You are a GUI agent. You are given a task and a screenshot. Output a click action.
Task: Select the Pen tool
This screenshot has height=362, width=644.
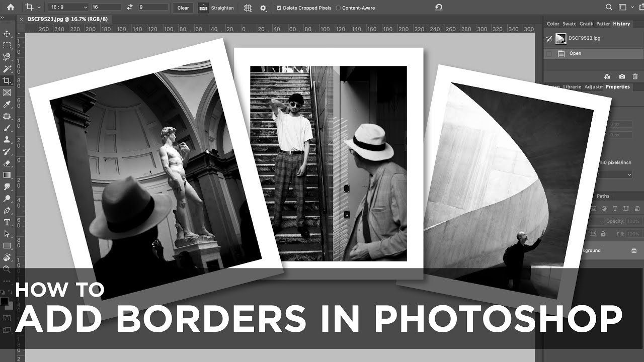(x=7, y=211)
